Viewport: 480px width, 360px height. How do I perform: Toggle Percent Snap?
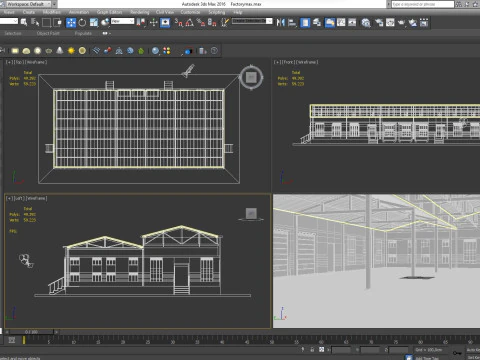(201, 22)
